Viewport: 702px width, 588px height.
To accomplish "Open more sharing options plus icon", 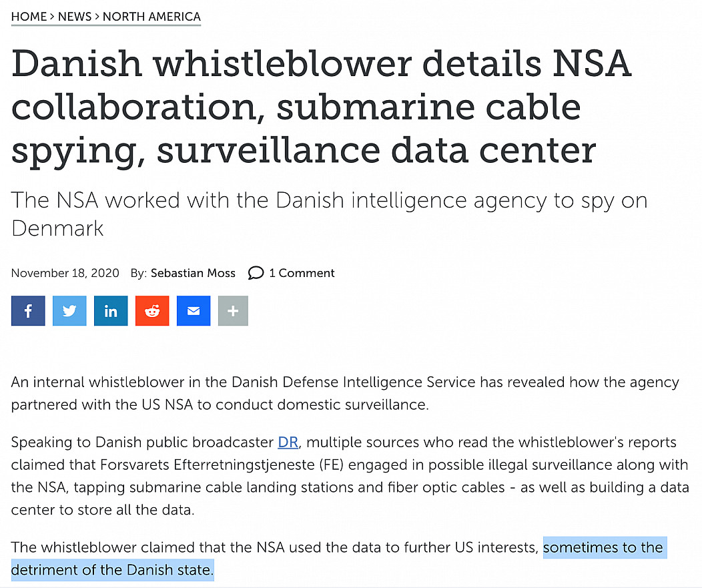I will tap(233, 311).
